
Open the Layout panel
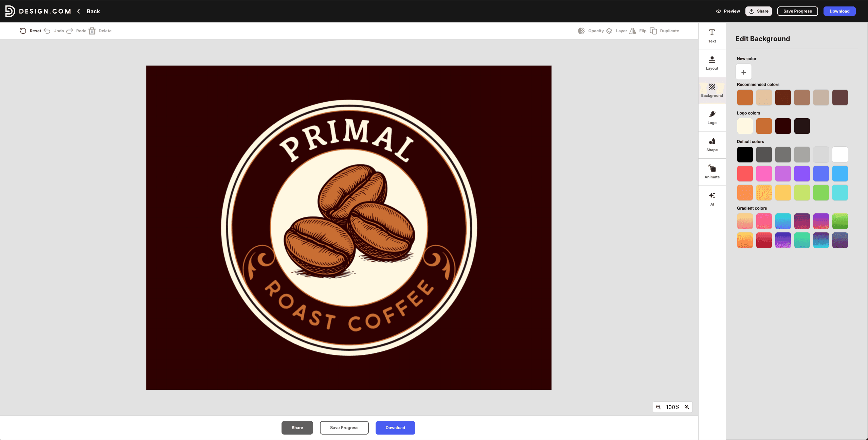click(712, 63)
